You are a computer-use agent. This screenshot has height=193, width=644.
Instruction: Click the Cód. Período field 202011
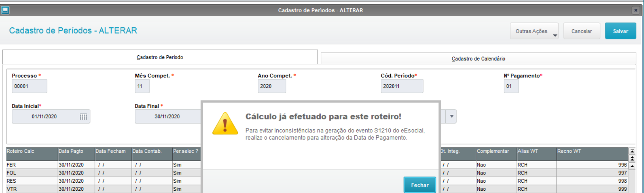(402, 86)
